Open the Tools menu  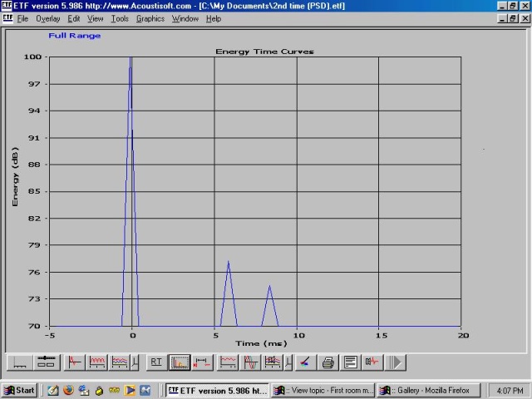point(120,18)
